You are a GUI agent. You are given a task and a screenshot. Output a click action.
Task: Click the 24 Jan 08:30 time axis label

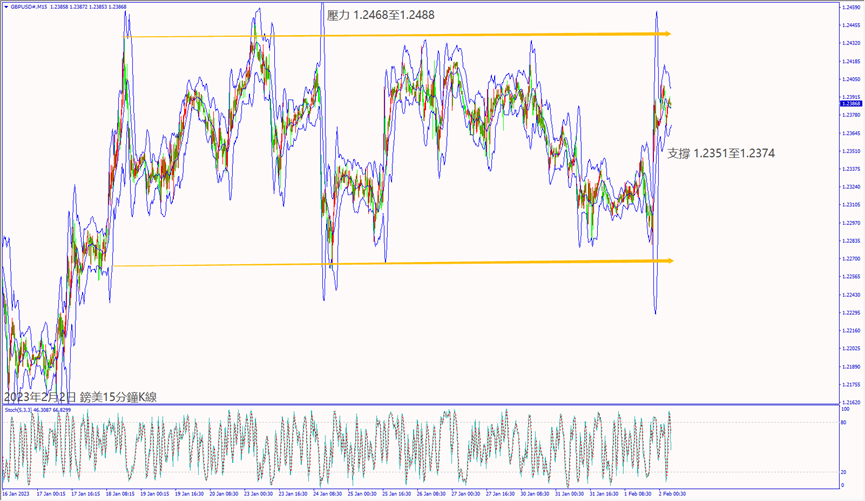[329, 493]
